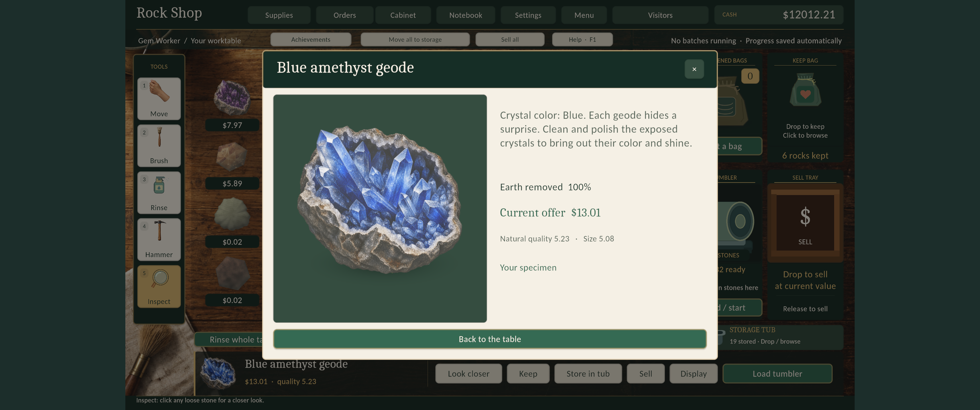Open the Supplies tab

pos(279,15)
